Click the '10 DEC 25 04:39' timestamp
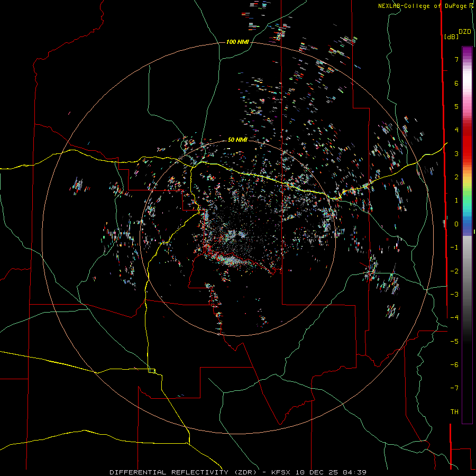This screenshot has height=476, width=476. pos(330,472)
